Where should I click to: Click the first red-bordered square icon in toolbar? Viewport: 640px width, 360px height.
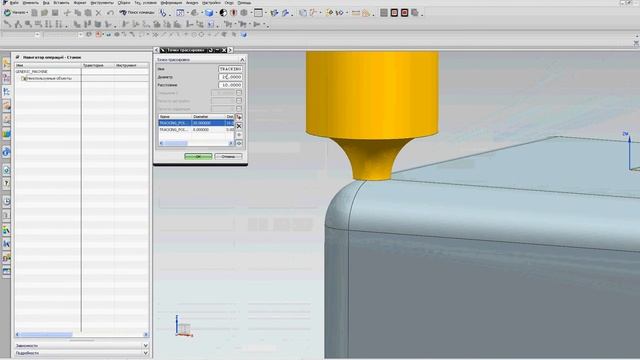[x=394, y=13]
